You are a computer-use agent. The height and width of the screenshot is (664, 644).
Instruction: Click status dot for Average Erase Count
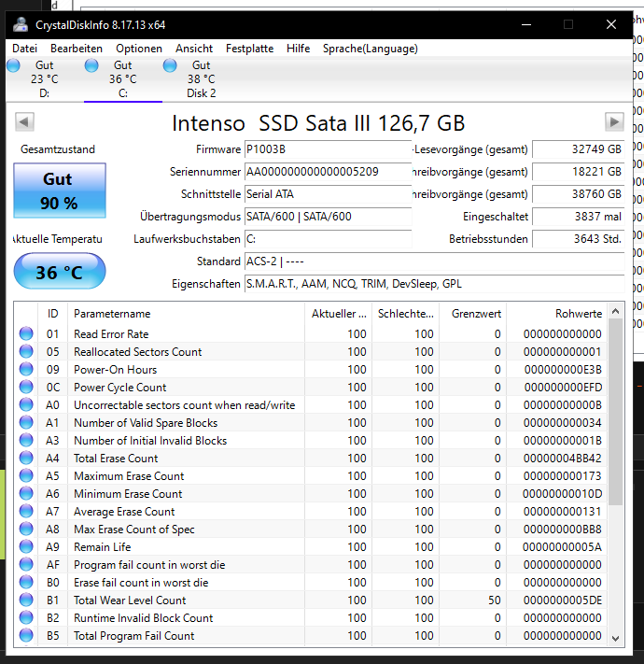point(26,512)
